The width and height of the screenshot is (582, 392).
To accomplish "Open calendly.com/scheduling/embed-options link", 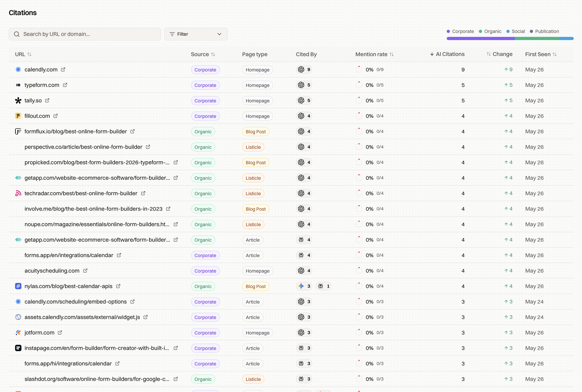I will [x=76, y=302].
